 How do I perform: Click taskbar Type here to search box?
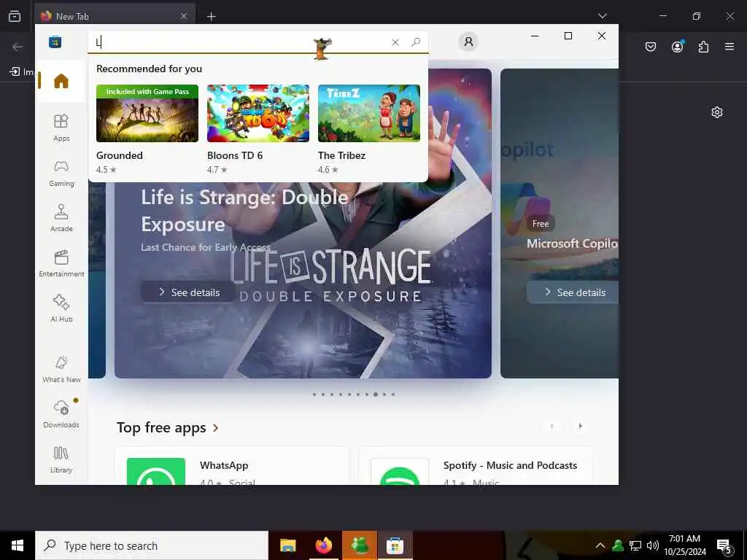pyautogui.click(x=152, y=545)
